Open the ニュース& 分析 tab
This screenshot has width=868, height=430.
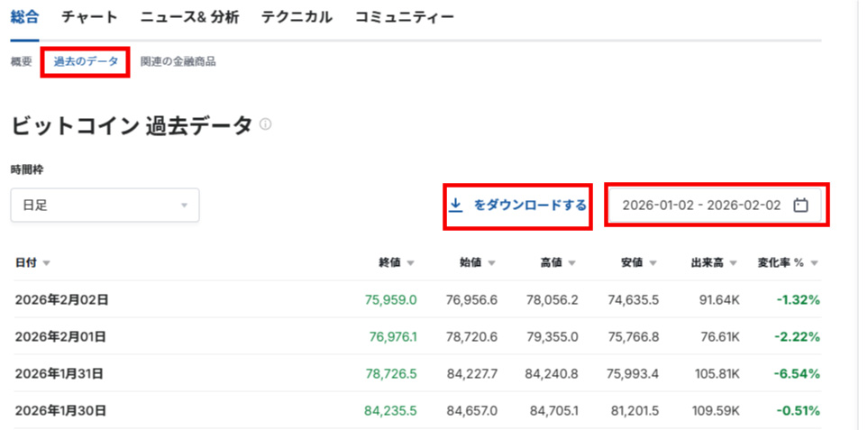[x=188, y=17]
